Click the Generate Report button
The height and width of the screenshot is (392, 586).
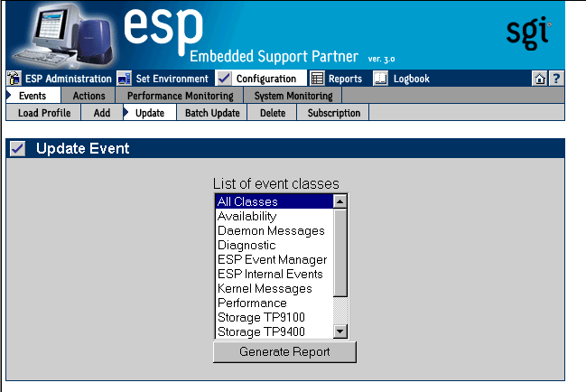(284, 351)
